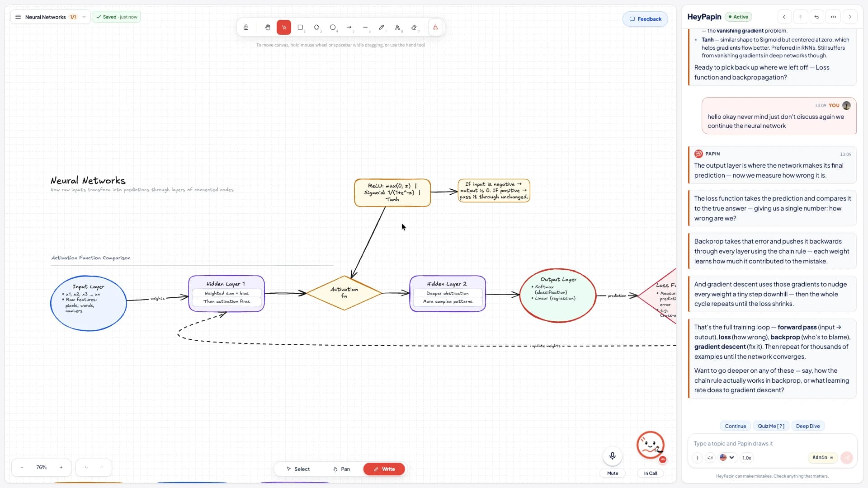The width and height of the screenshot is (868, 488).
Task: Zoom out the canvas with minus
Action: 22,467
